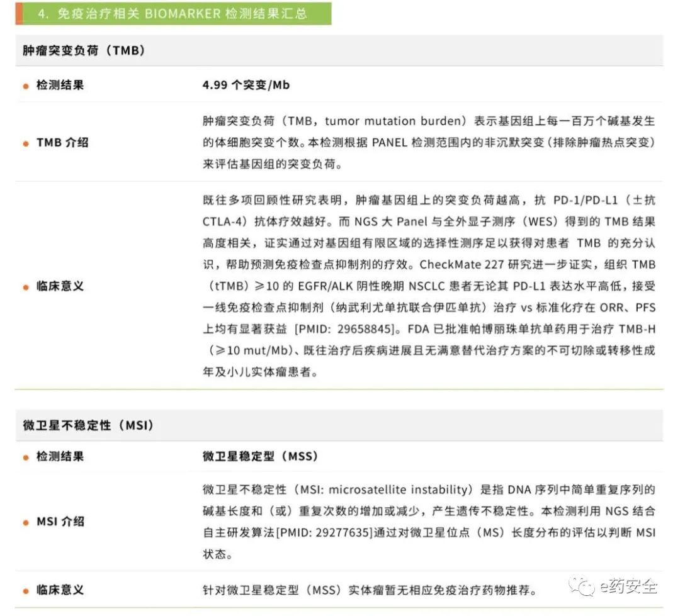
Task: Click the "MSI 介绍" row label
Action: [60, 522]
